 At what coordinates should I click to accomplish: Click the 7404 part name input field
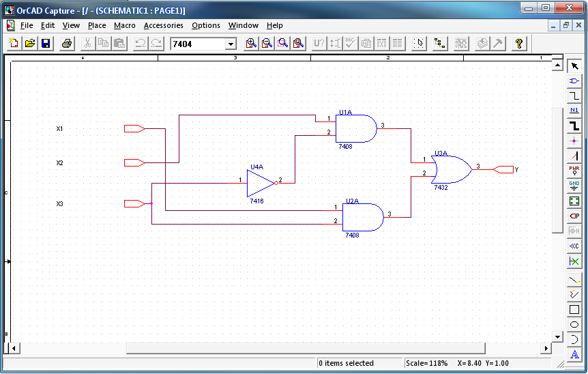click(x=197, y=44)
